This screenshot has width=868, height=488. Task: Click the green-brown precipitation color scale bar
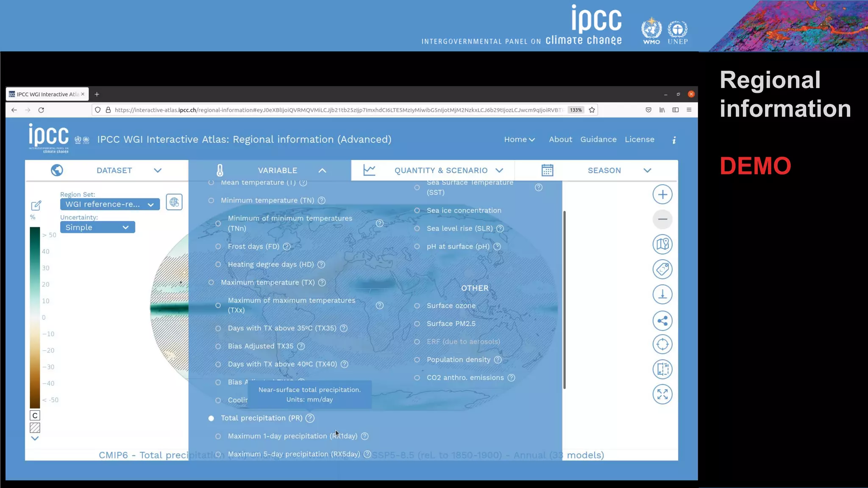pos(35,318)
